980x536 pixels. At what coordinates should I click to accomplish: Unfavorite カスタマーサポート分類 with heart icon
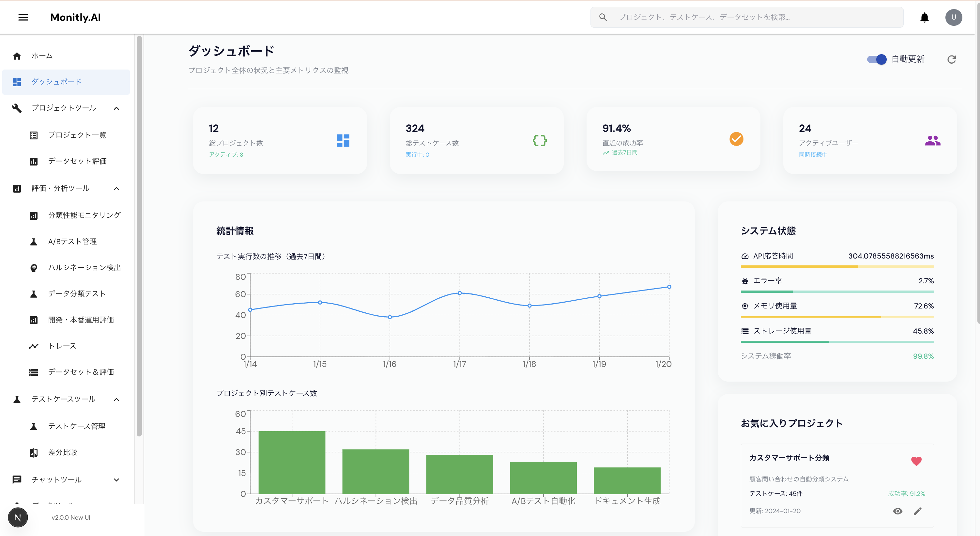pos(916,461)
